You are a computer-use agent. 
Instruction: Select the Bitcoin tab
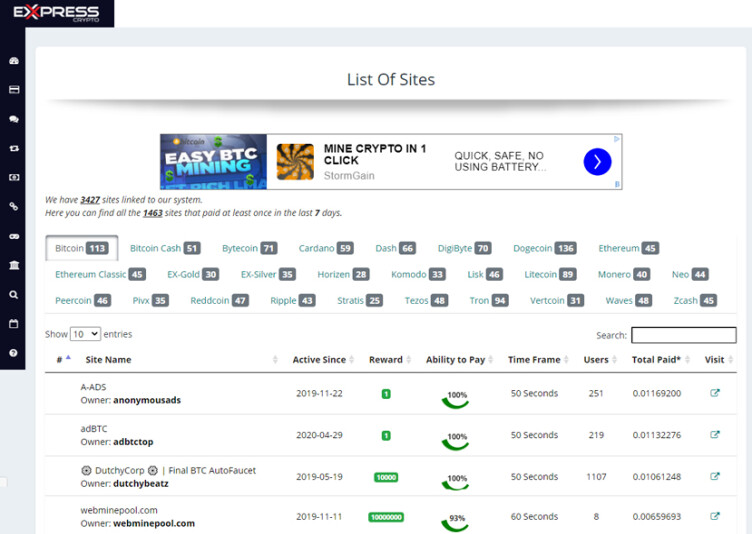point(82,248)
